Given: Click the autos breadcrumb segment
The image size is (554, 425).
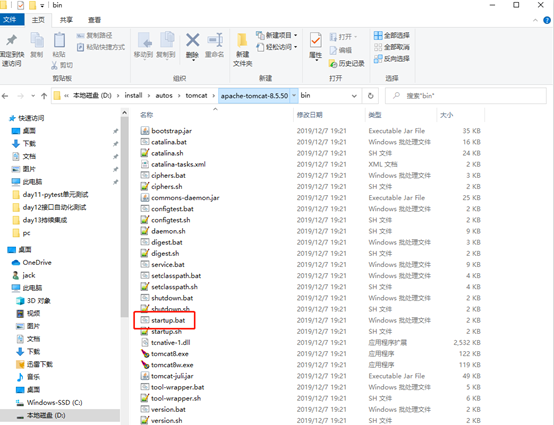Looking at the screenshot, I should click(x=164, y=95).
